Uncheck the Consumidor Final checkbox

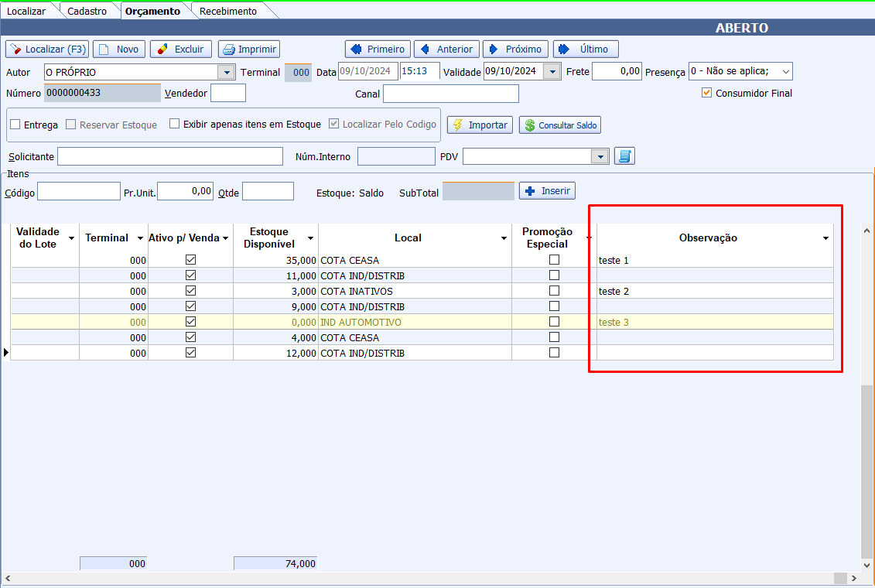pyautogui.click(x=706, y=93)
